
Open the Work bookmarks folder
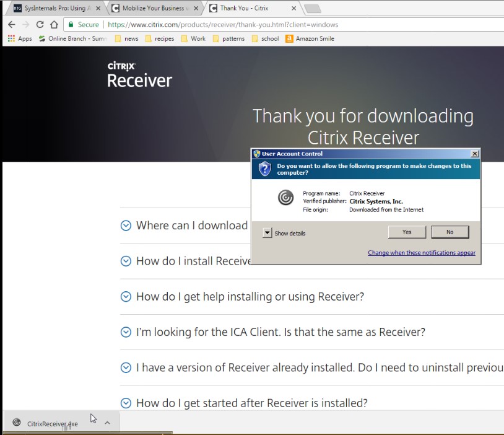tap(193, 38)
